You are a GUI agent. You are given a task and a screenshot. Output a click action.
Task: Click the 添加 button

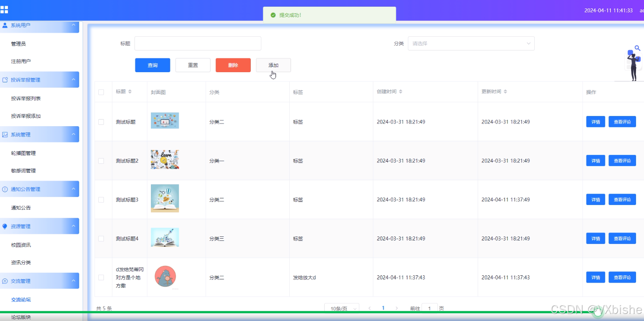(273, 65)
